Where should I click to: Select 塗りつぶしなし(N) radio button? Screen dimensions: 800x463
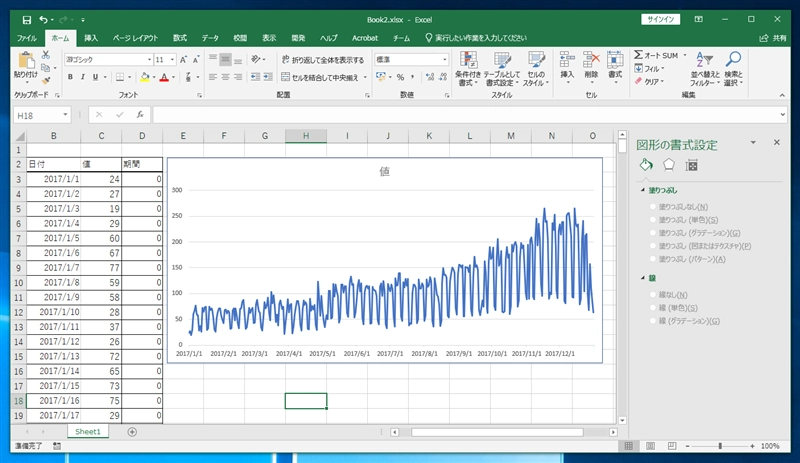pos(653,207)
